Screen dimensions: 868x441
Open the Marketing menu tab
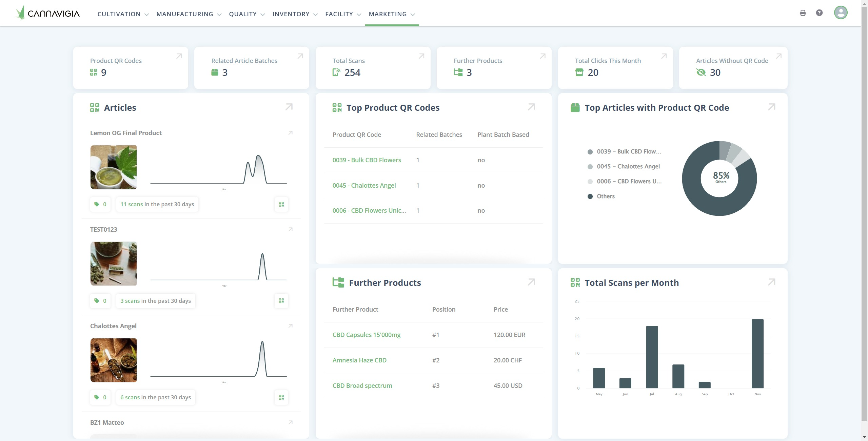coord(392,14)
